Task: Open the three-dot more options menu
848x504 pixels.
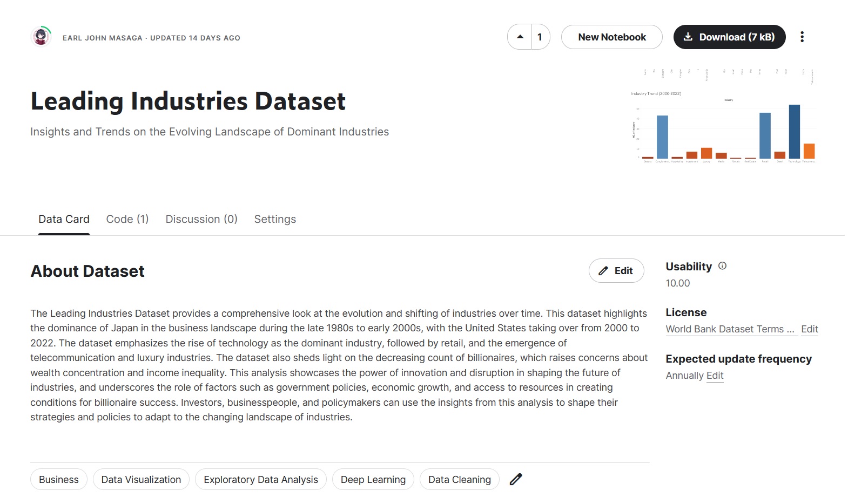Action: tap(802, 37)
